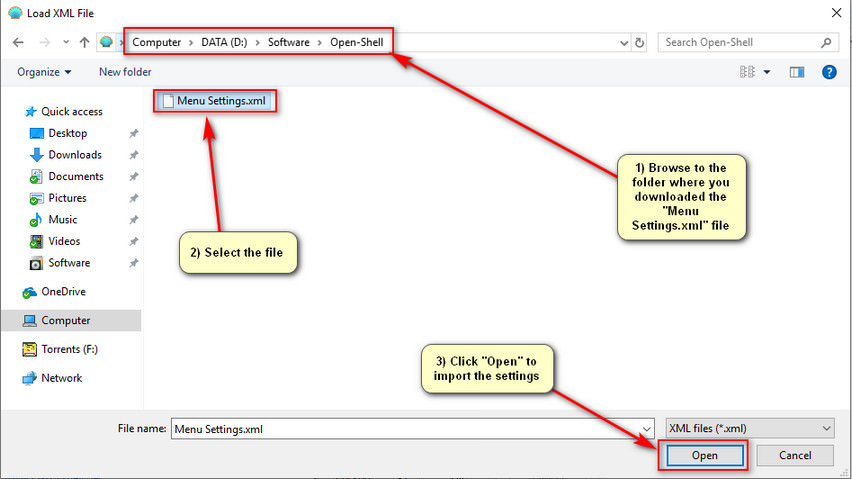Click the pin icon next to Pictures
Screen dimensions: 852x479
click(134, 199)
